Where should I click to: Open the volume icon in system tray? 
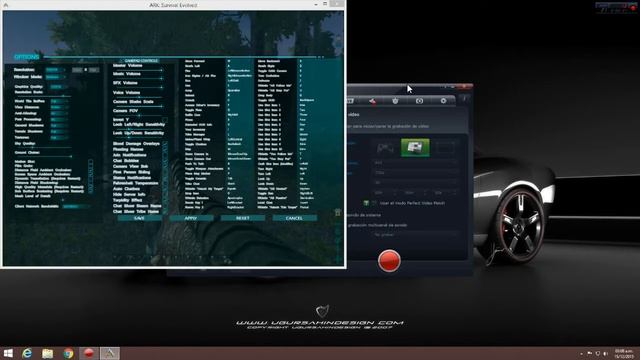[x=606, y=353]
